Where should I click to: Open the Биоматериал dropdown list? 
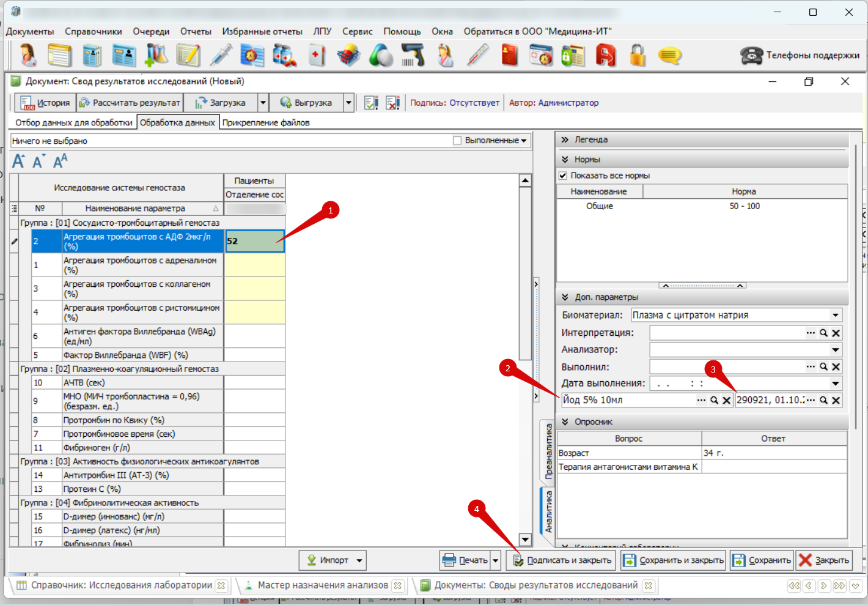tap(836, 315)
